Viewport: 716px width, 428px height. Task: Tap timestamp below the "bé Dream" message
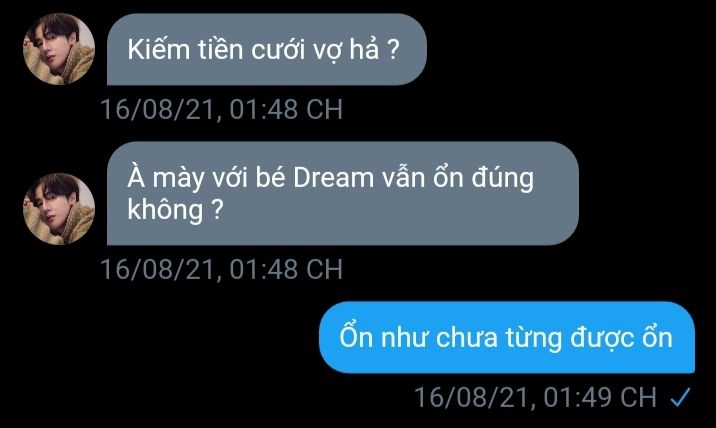click(x=221, y=269)
